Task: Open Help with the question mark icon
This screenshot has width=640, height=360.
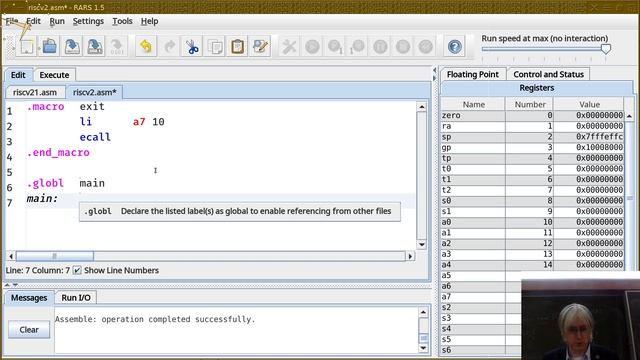Action: (455, 47)
